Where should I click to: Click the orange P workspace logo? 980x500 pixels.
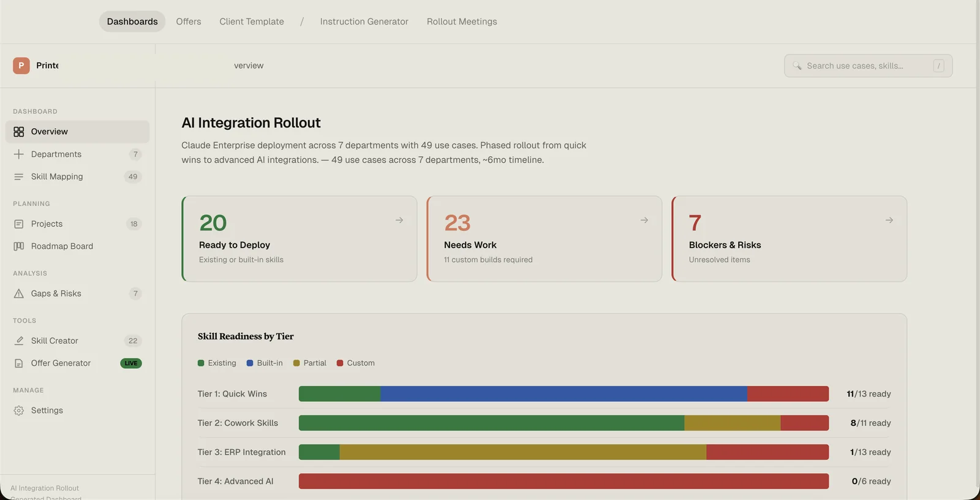pyautogui.click(x=21, y=66)
